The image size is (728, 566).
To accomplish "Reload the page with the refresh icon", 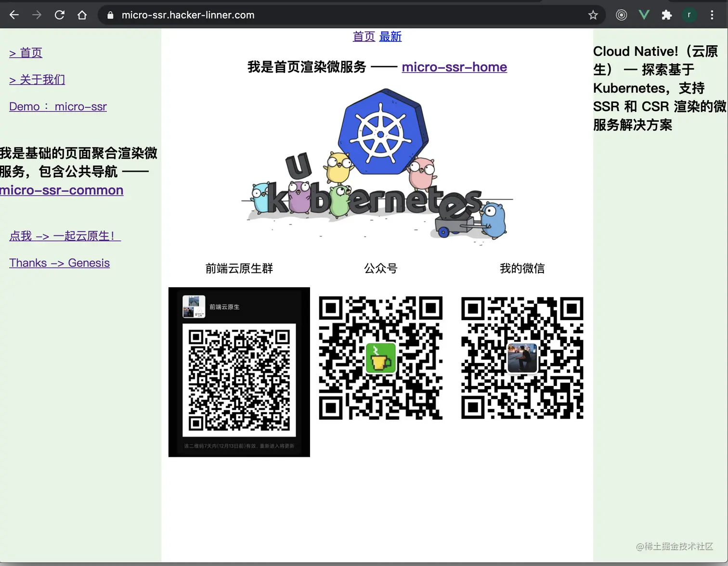I will tap(59, 15).
